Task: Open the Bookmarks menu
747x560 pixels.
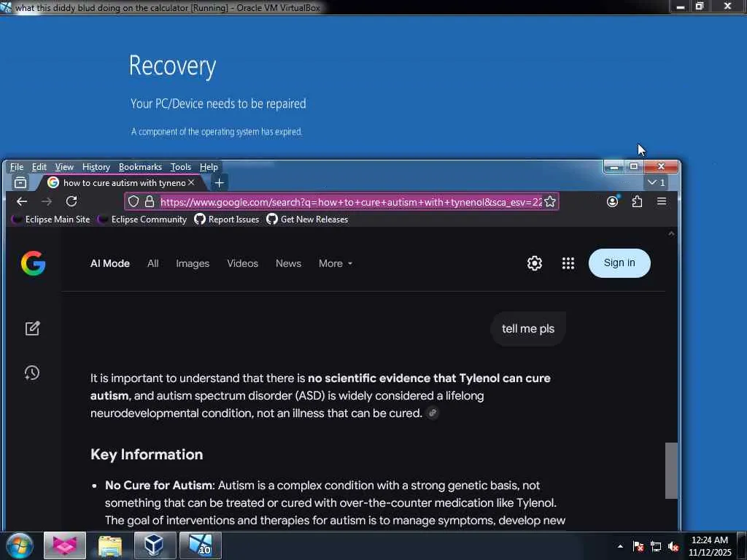Action: [140, 167]
